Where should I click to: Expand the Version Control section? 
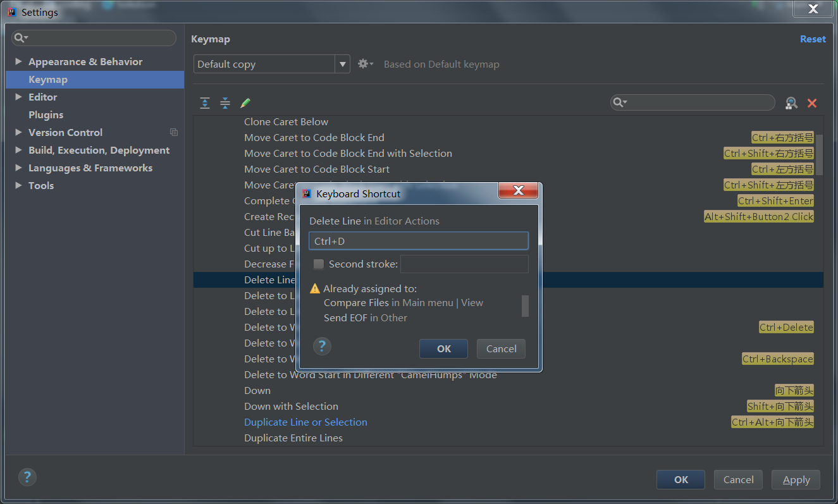[x=18, y=132]
